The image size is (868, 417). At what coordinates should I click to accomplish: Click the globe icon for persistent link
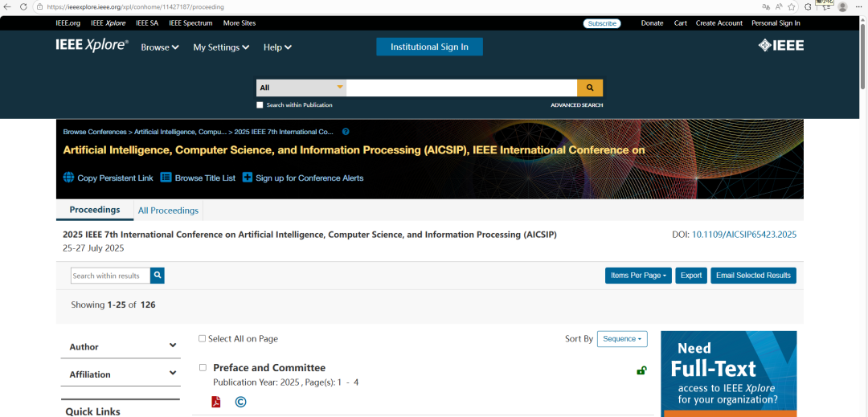pos(68,178)
